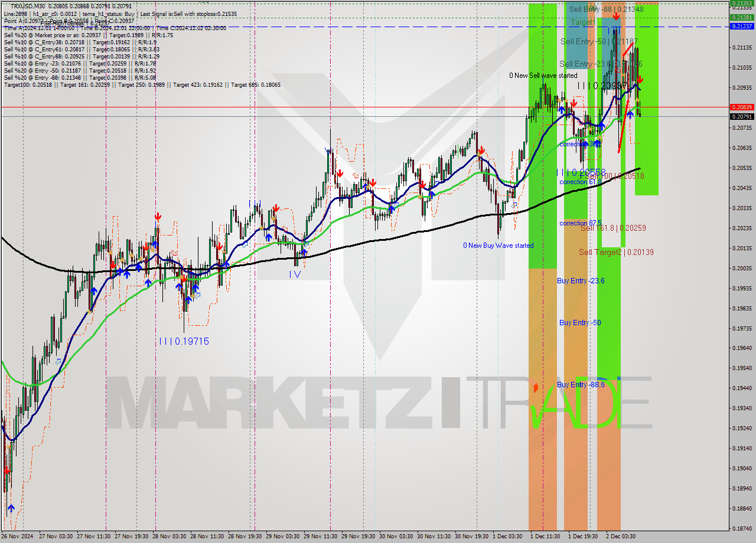
Task: Click the 'I V' wave label
Action: 295,274
